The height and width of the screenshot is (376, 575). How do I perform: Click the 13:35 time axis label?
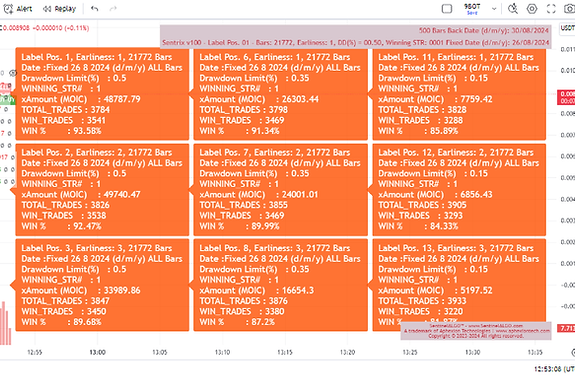535,352
